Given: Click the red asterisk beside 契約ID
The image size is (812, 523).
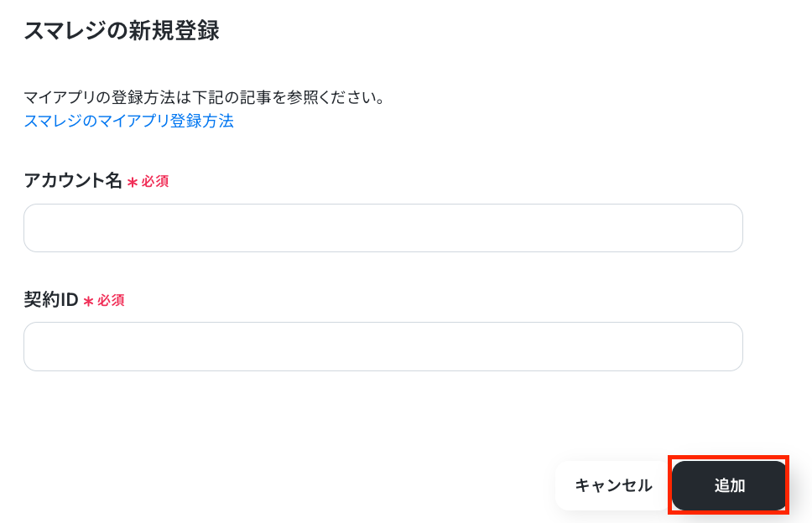Looking at the screenshot, I should coord(88,301).
